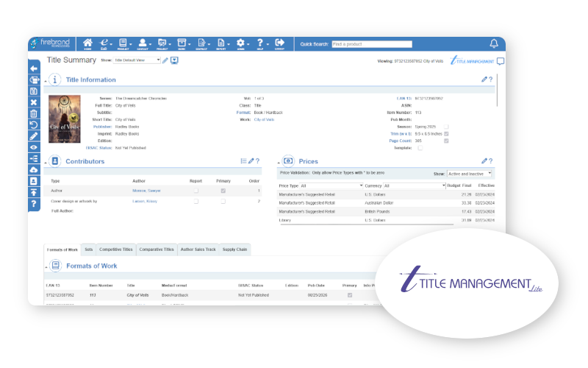Edit Title Information with pencil icon

tap(484, 79)
